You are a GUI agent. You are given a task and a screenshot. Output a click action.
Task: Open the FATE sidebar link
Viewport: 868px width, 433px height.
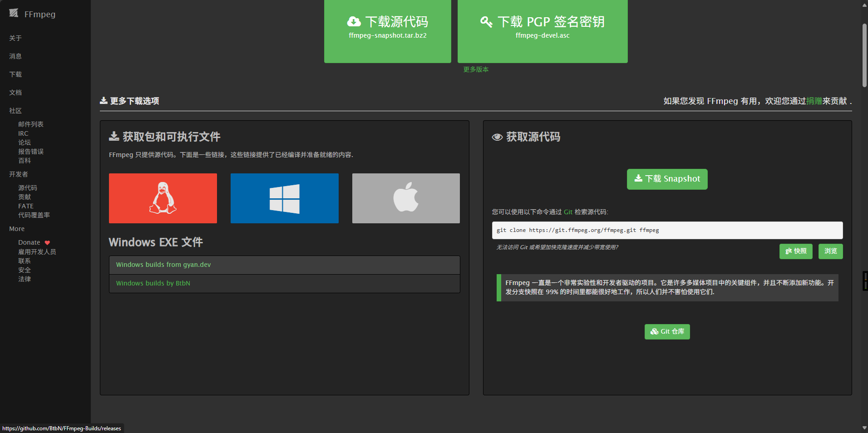pos(26,206)
